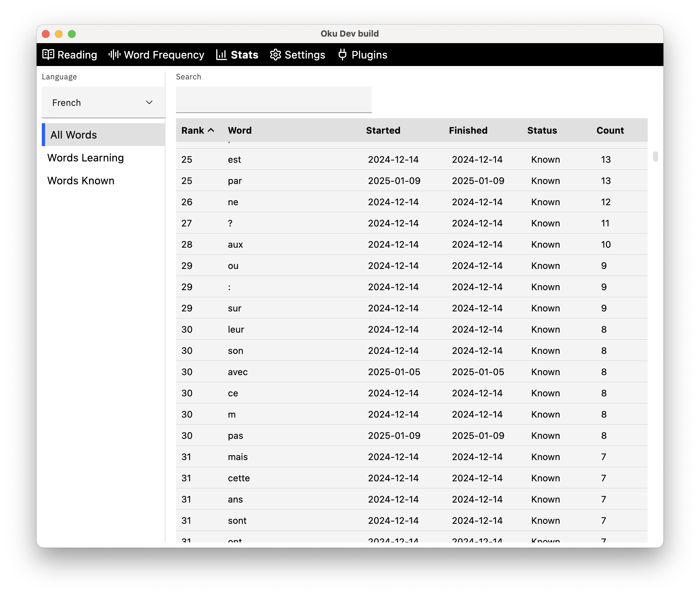This screenshot has height=596, width=700.
Task: Click count 12 in the 'ne' row
Action: tap(606, 202)
